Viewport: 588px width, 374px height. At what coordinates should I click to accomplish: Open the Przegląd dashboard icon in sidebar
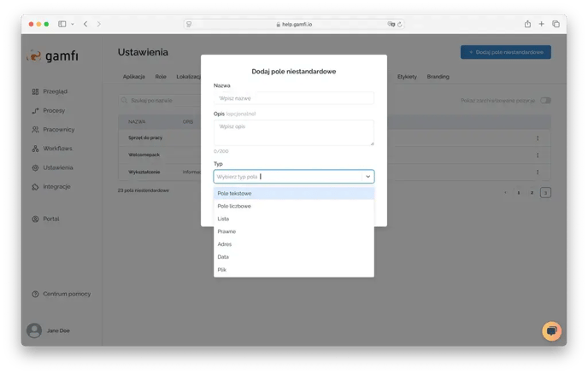tap(35, 91)
